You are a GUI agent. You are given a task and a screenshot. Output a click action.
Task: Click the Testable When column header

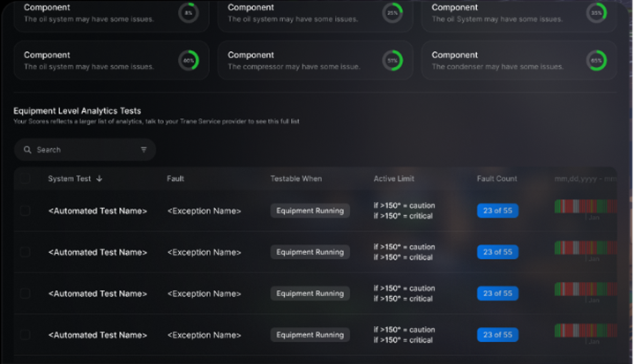click(296, 179)
